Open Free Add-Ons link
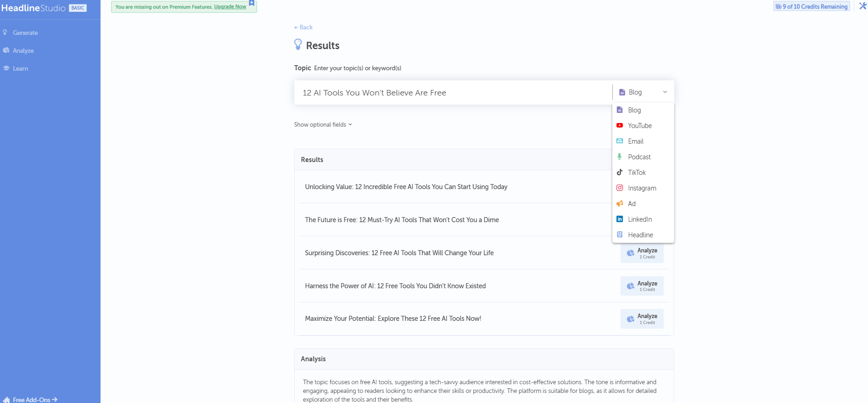Screen dimensions: 868x403 coord(35,400)
